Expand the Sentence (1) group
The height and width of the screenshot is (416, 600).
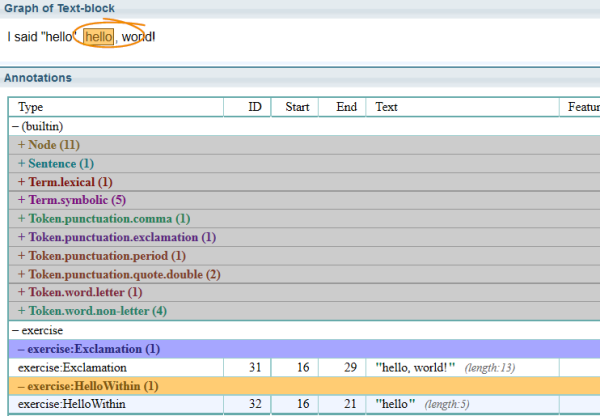point(60,163)
